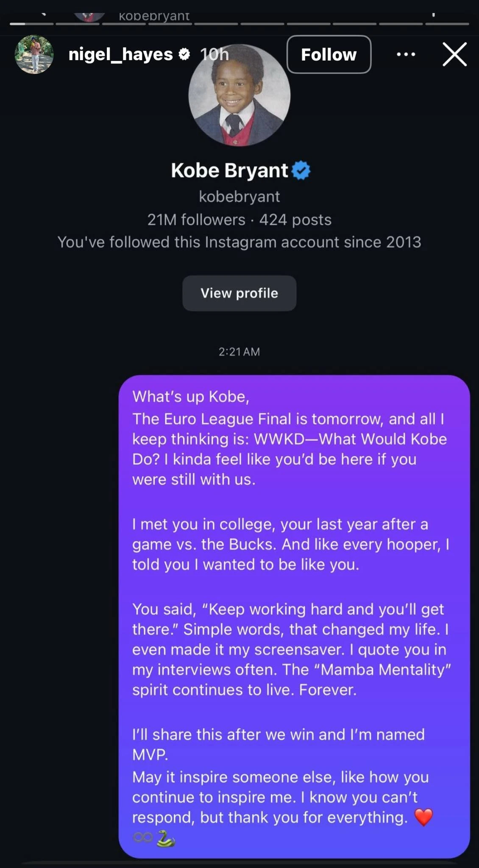Open the nigel_hayes story avatar
Image resolution: width=479 pixels, height=868 pixels.
click(34, 54)
